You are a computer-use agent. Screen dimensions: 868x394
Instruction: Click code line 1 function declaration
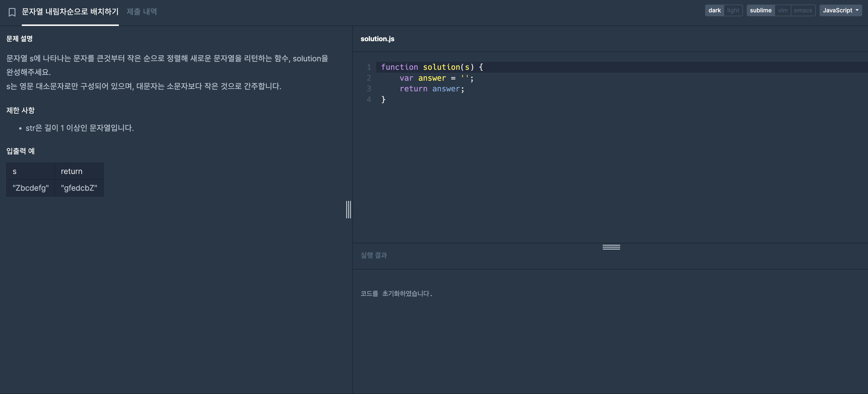pyautogui.click(x=432, y=67)
